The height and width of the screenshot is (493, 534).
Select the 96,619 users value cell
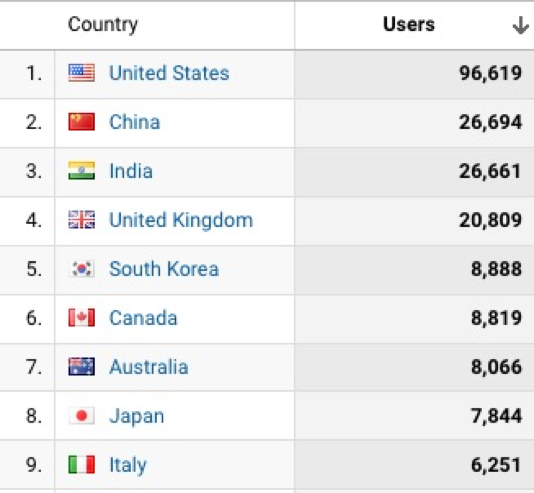click(x=414, y=74)
